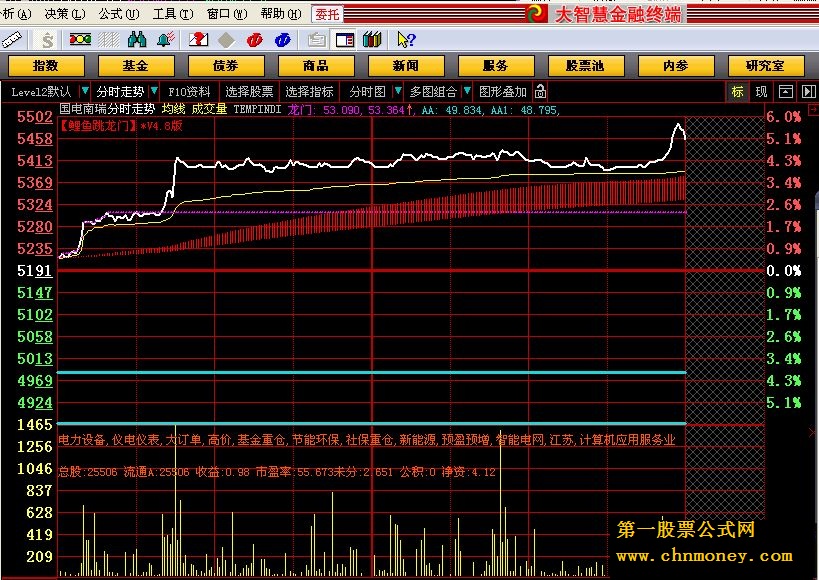Open the traffic light signal icon
The width and height of the screenshot is (819, 580).
80,39
